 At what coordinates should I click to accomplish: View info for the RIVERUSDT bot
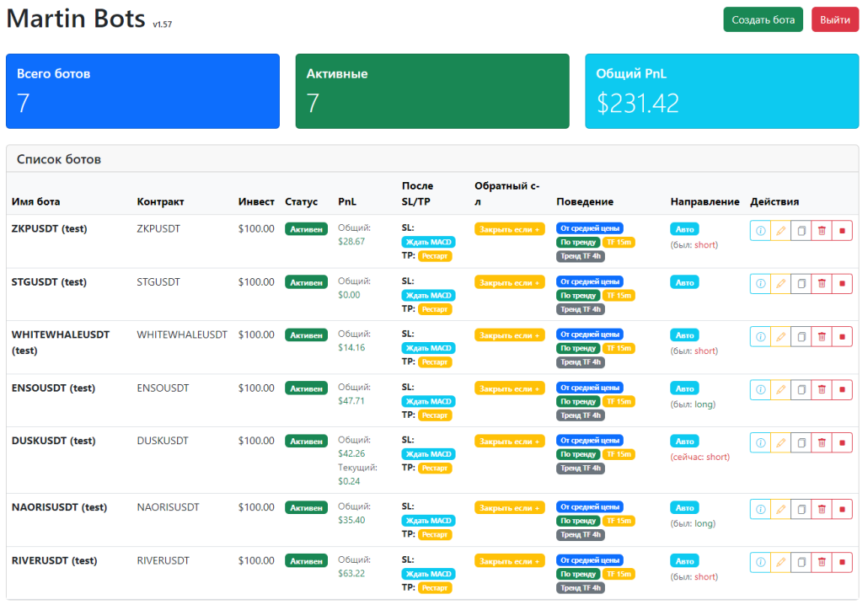coord(759,561)
